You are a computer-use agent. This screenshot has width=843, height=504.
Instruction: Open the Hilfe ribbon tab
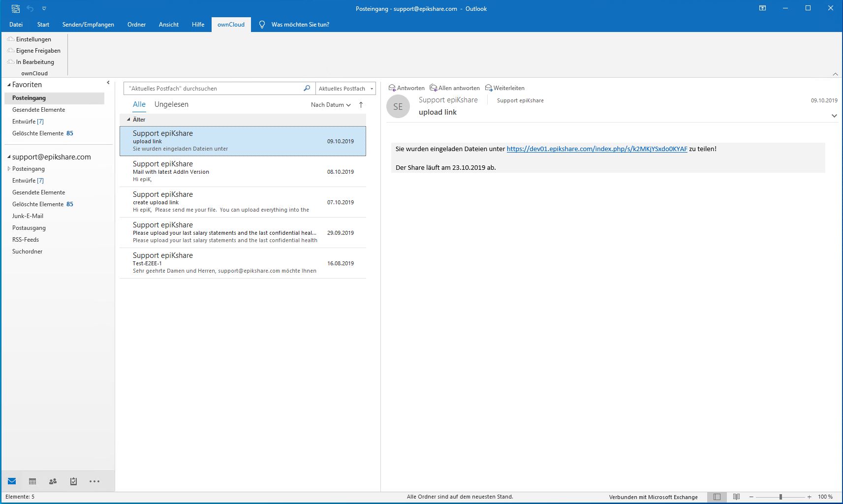coord(198,25)
